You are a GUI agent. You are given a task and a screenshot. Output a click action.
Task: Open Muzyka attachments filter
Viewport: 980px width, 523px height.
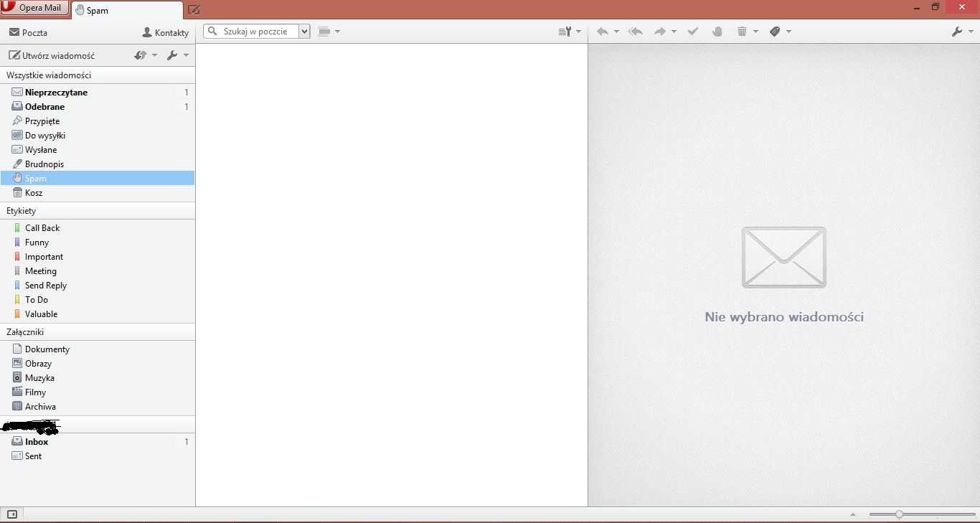98,377
